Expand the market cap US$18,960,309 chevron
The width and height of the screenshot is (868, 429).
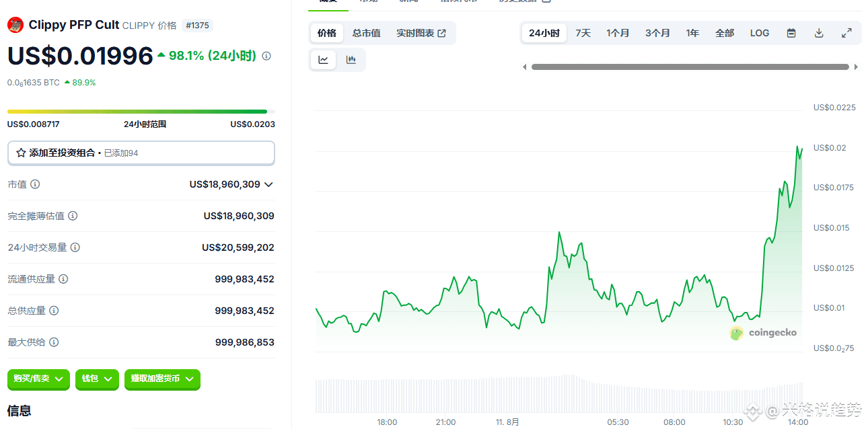[x=268, y=184]
